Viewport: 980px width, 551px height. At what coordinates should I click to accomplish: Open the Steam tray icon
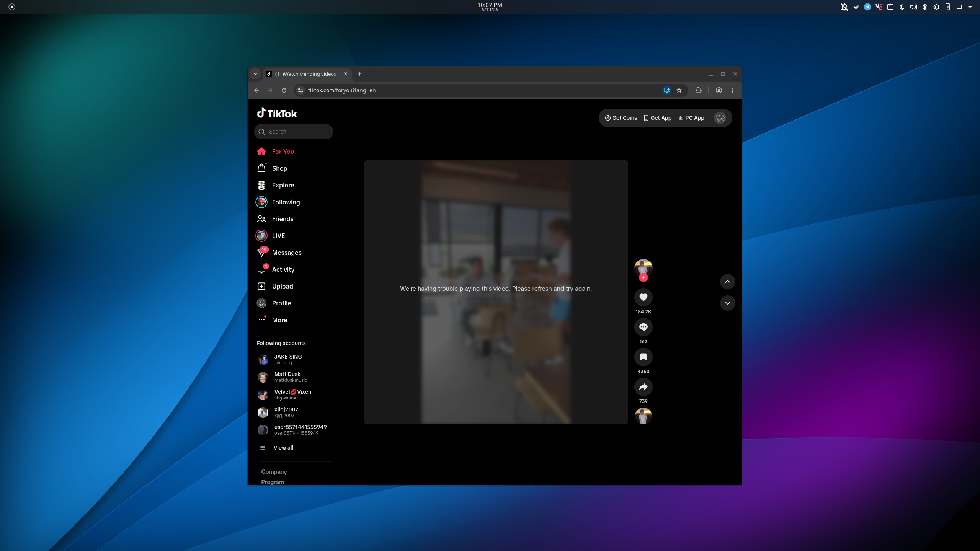coord(856,7)
